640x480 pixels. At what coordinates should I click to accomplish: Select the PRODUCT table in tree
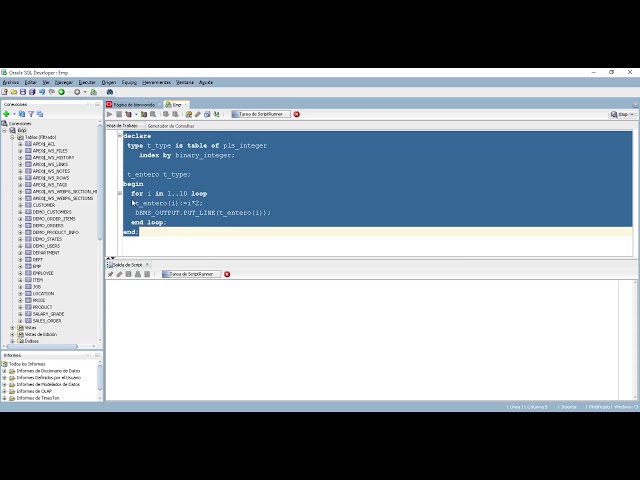pyautogui.click(x=42, y=307)
